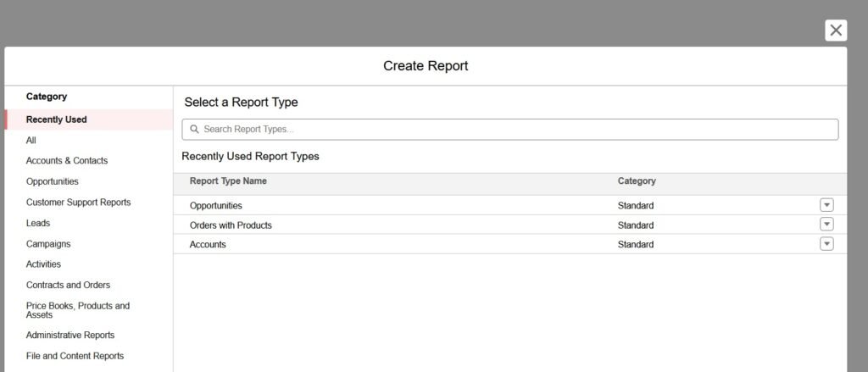Choose Price Books, Products and Assets
The width and height of the screenshot is (868, 372).
[77, 310]
